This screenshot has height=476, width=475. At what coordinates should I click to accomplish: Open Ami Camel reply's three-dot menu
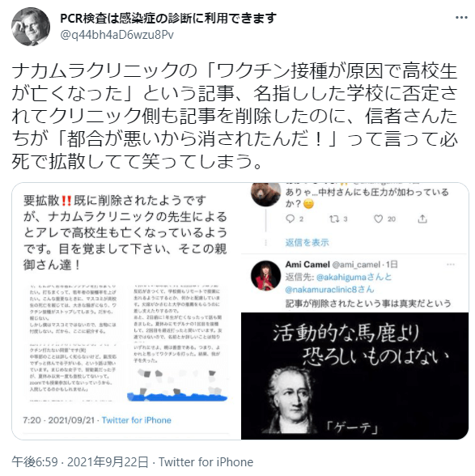click(451, 265)
